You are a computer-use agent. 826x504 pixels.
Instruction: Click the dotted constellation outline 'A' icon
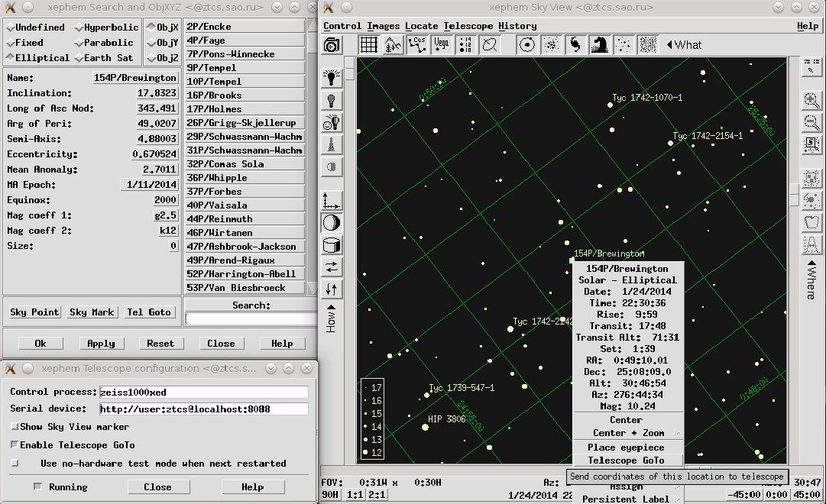[811, 244]
